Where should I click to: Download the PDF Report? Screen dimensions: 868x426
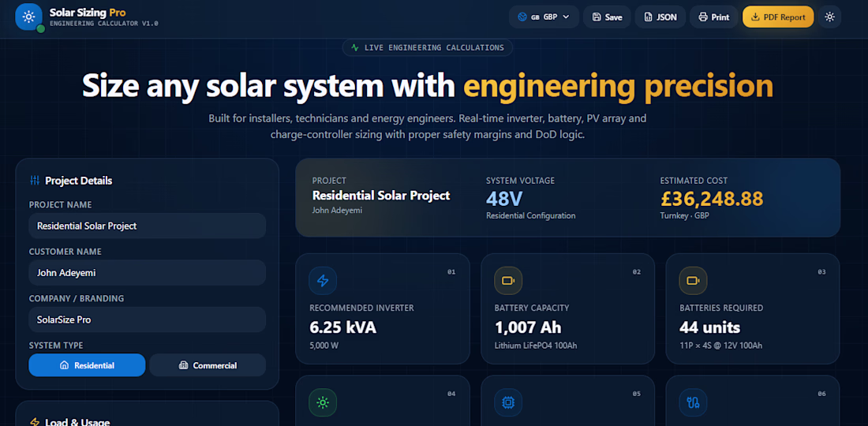coord(778,17)
